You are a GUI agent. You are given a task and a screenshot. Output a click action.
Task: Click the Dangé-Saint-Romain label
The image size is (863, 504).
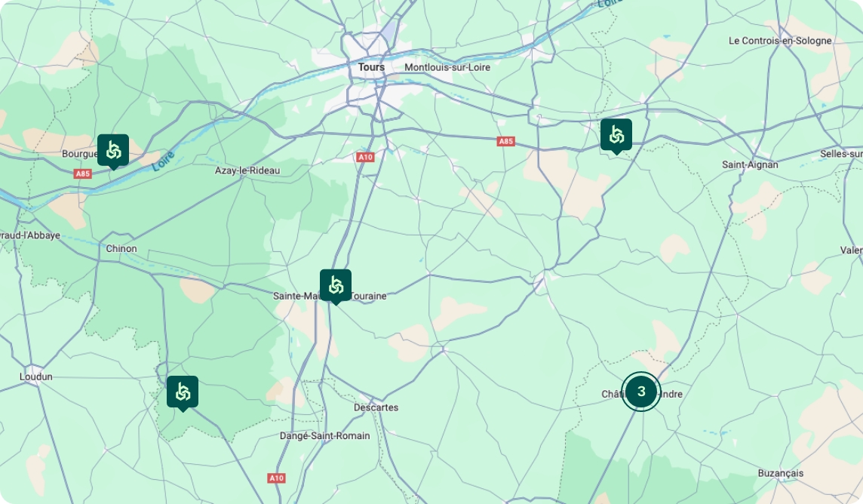pyautogui.click(x=324, y=436)
